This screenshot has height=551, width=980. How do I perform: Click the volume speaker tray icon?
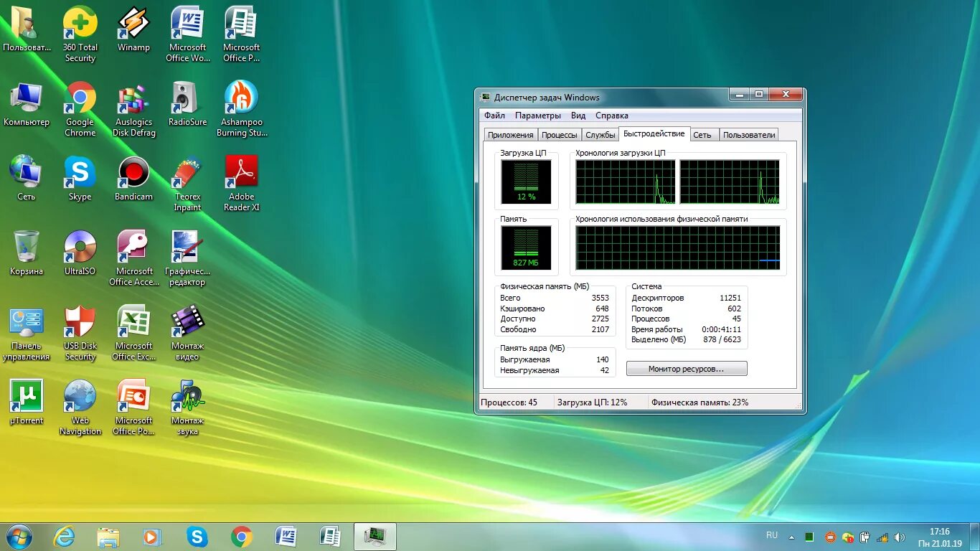tap(900, 537)
